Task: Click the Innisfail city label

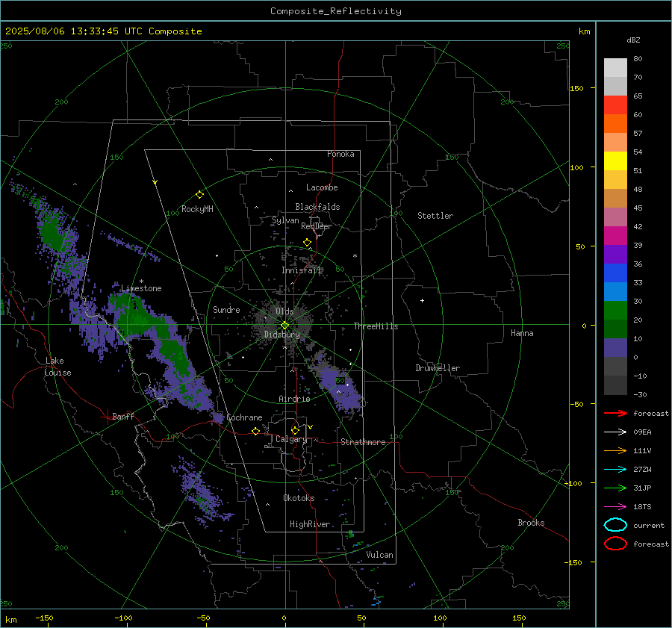Action: pyautogui.click(x=301, y=270)
